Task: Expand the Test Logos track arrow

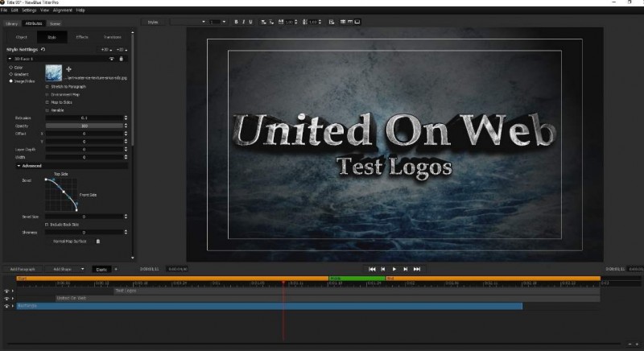Action: coord(13,291)
